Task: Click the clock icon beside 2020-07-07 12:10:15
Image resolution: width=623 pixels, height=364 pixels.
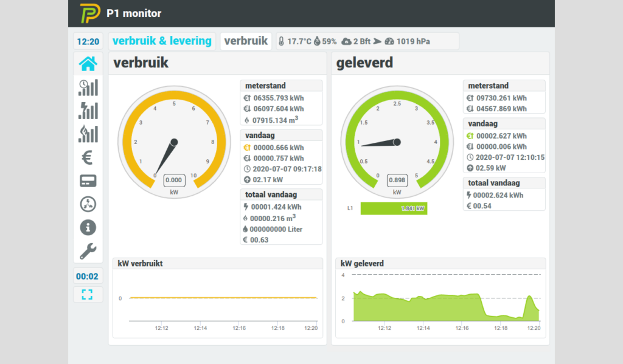Action: point(470,157)
